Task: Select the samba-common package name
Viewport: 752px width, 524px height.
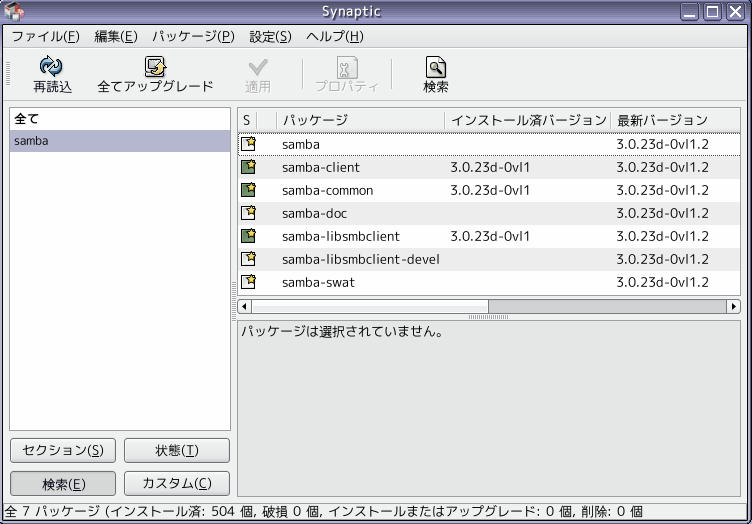Action: click(328, 190)
